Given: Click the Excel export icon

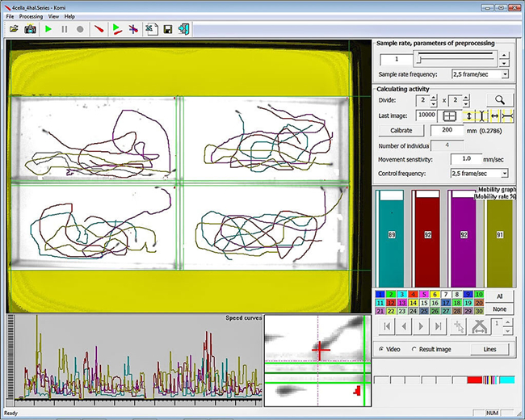Looking at the screenshot, I should point(150,29).
